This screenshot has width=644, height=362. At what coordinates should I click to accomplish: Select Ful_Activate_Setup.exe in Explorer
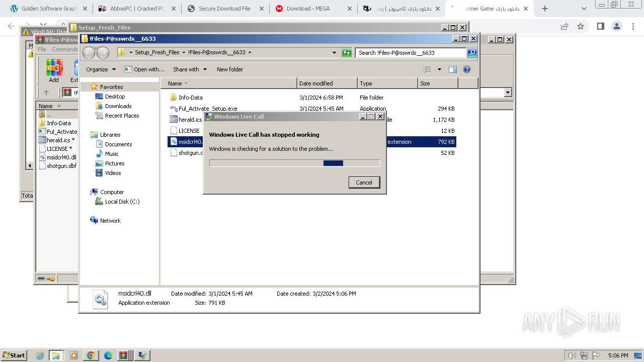click(207, 109)
